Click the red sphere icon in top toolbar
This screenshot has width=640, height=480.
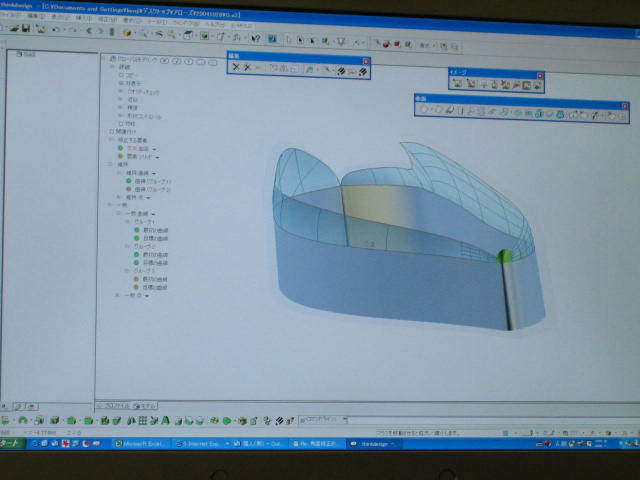coord(386,43)
